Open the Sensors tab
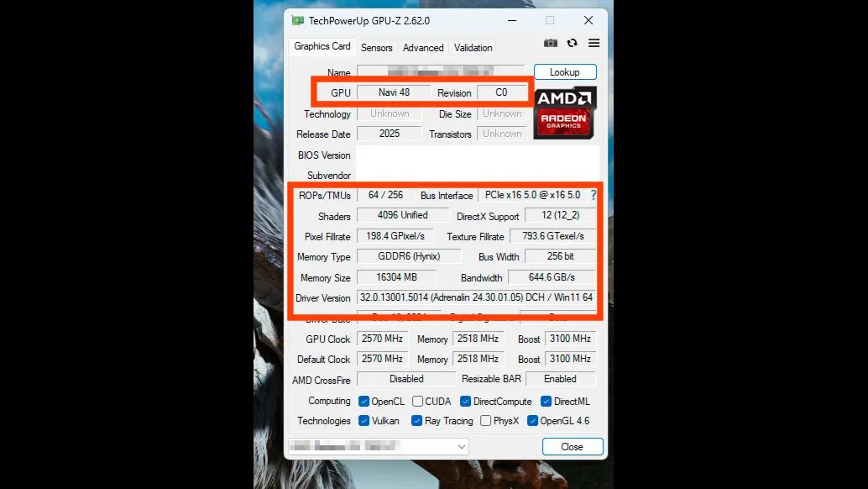Image resolution: width=868 pixels, height=489 pixels. (376, 48)
